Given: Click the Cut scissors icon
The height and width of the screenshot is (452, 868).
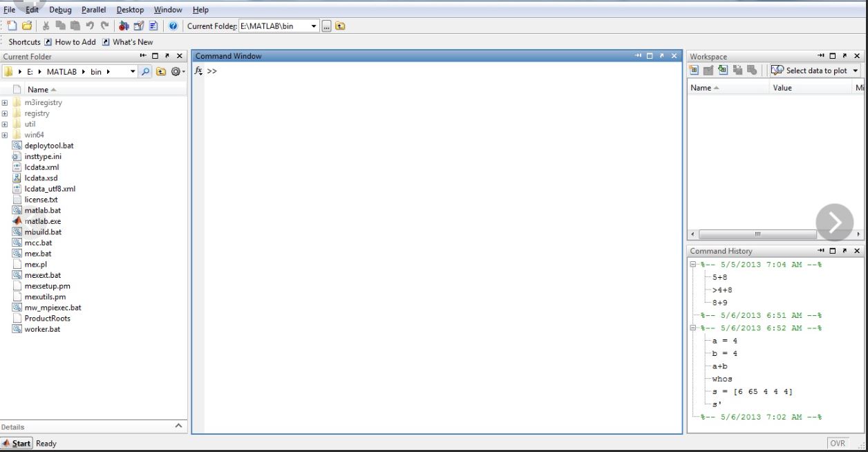Looking at the screenshot, I should click(x=46, y=26).
